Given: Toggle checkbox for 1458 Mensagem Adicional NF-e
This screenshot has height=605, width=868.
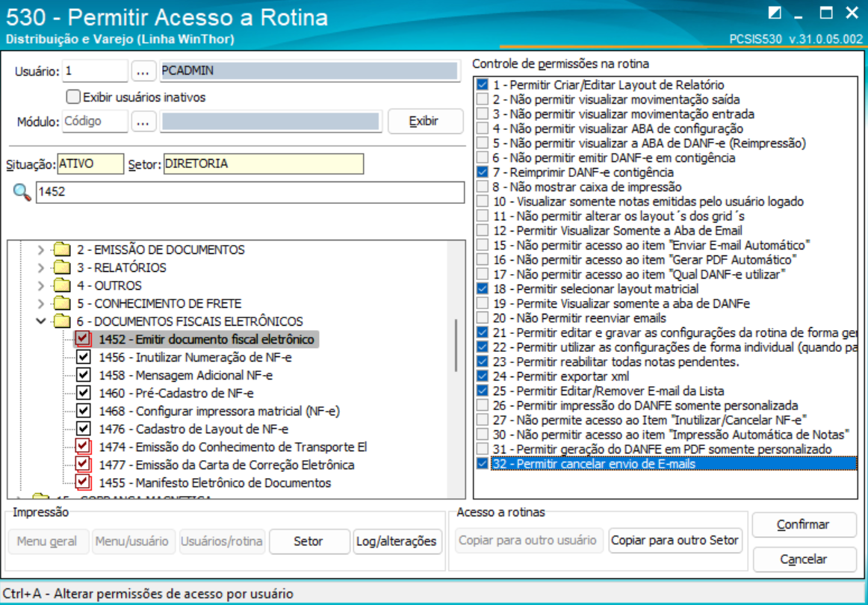Looking at the screenshot, I should [x=83, y=375].
